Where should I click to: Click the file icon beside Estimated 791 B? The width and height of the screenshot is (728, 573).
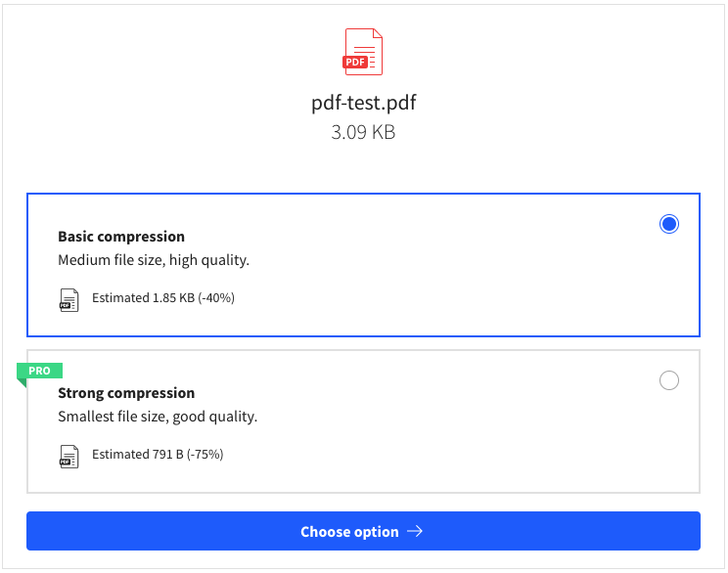pos(68,457)
